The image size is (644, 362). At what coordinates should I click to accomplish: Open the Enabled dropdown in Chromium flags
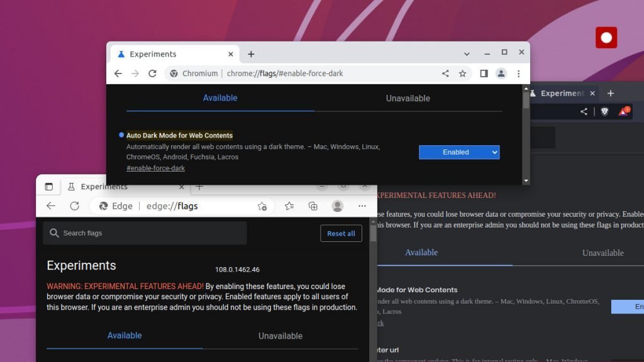tap(459, 152)
